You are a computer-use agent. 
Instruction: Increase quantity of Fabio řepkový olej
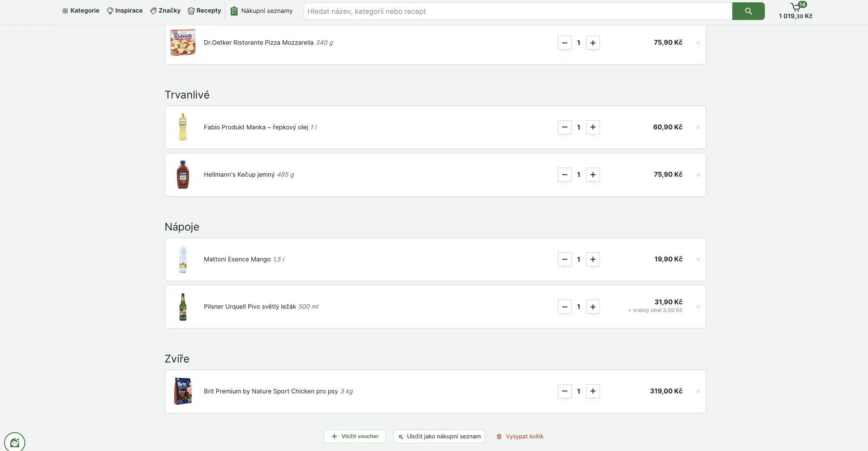click(593, 128)
